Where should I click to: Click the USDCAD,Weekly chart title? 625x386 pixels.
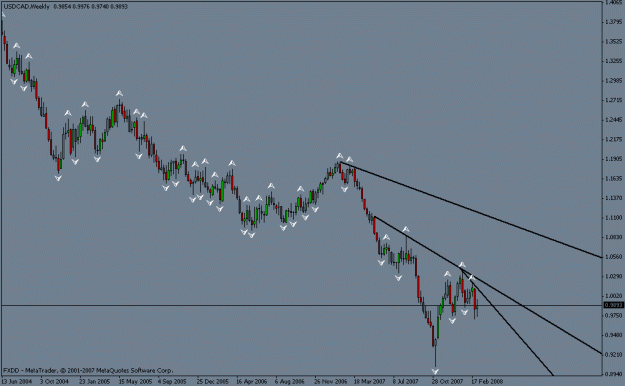pyautogui.click(x=26, y=7)
